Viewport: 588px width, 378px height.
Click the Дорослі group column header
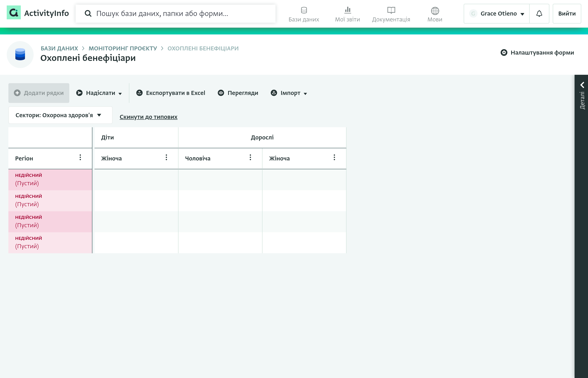pyautogui.click(x=262, y=138)
